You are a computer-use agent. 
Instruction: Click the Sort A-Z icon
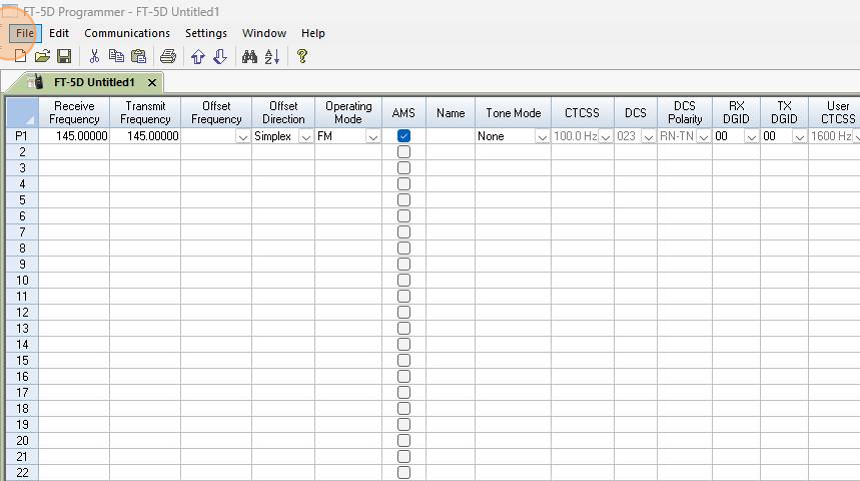272,56
